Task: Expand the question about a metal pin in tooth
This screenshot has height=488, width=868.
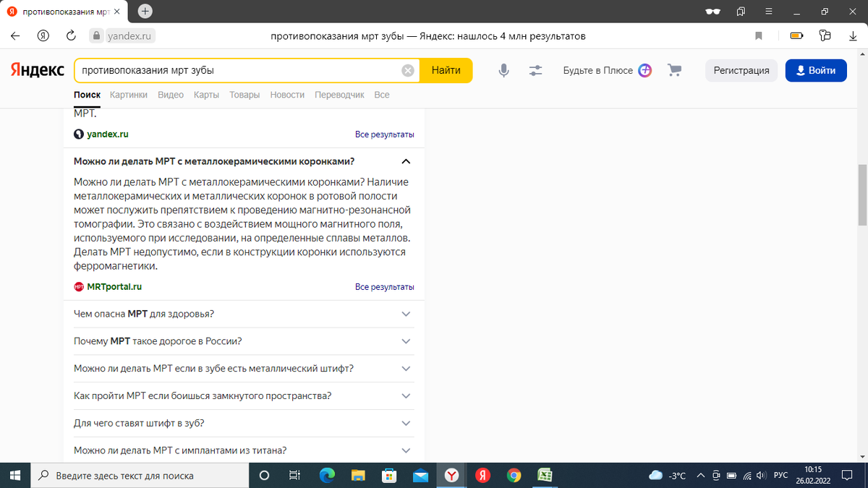Action: [244, 369]
